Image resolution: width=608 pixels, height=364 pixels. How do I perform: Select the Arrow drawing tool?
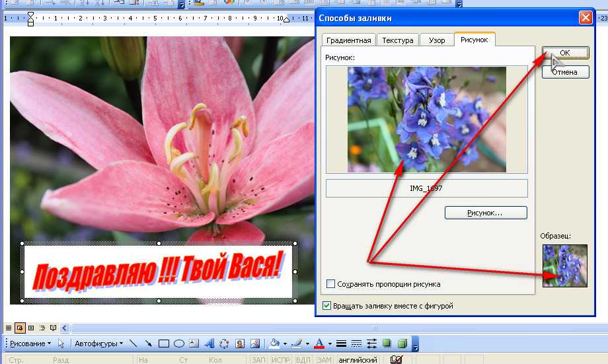pyautogui.click(x=148, y=344)
